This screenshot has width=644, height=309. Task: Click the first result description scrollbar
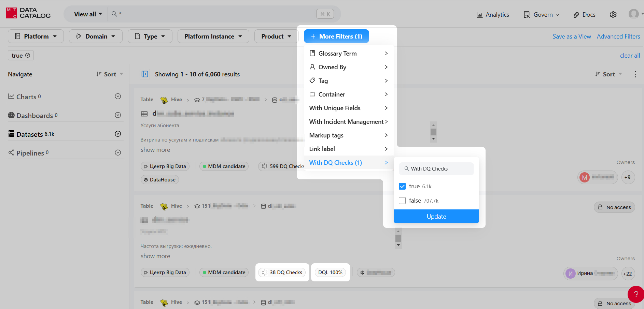pos(433,132)
